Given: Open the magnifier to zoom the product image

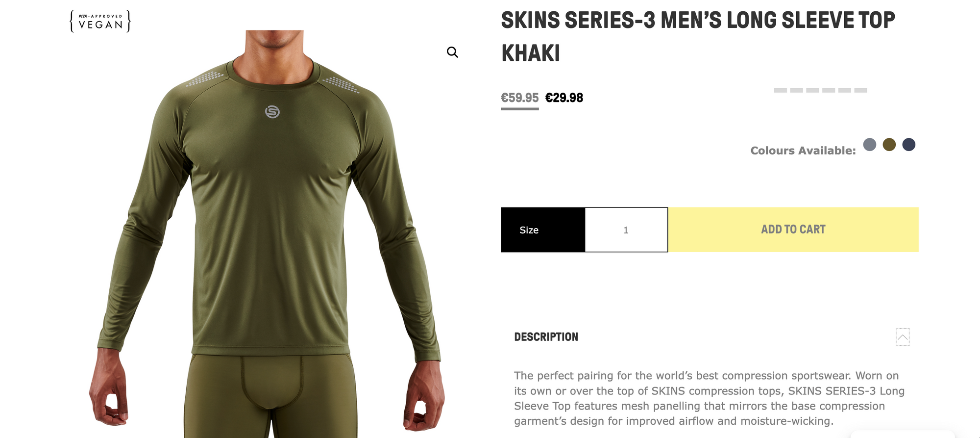Looking at the screenshot, I should (x=452, y=52).
